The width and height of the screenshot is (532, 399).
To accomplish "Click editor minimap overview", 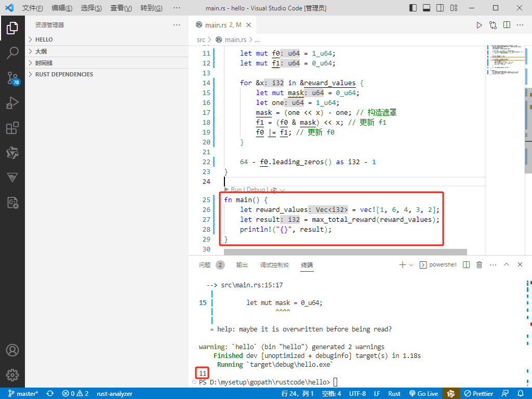I will [x=506, y=149].
